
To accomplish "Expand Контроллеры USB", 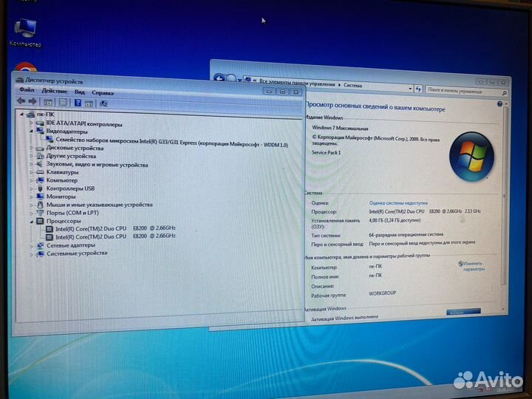I will [x=31, y=188].
